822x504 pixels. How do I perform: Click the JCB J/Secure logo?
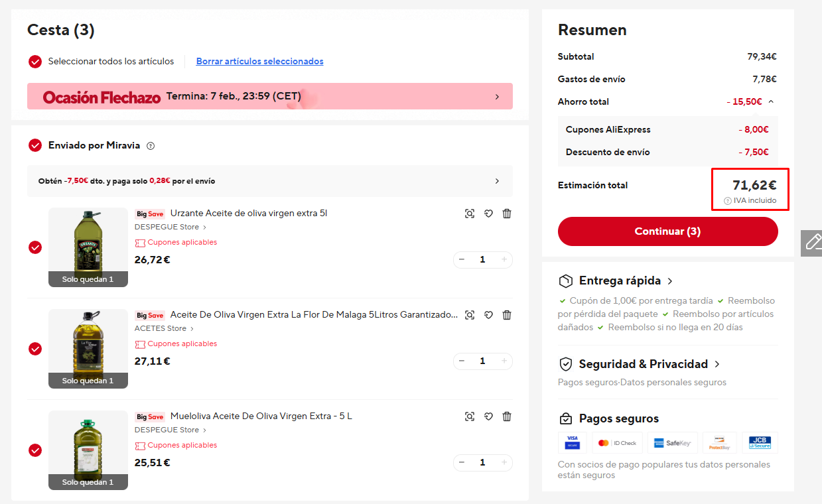pyautogui.click(x=760, y=442)
